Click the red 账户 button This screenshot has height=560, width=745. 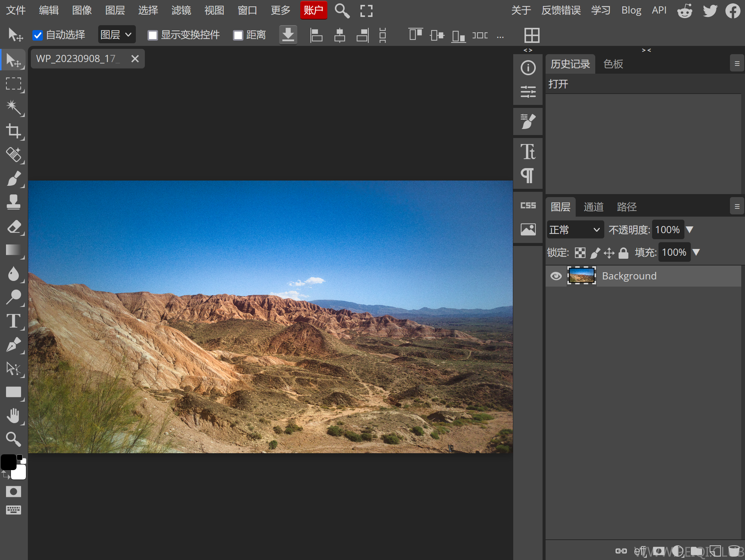click(x=313, y=10)
